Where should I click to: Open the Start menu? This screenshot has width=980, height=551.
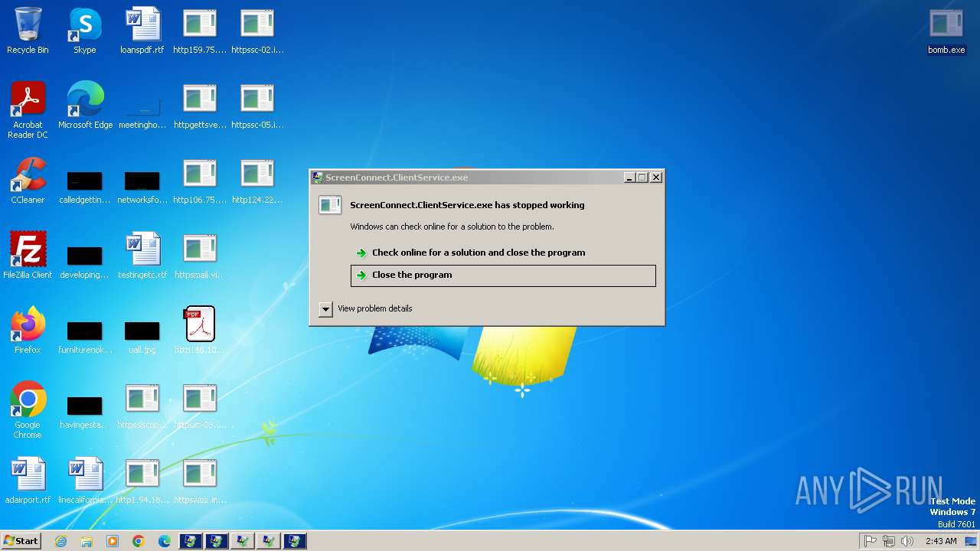(21, 541)
